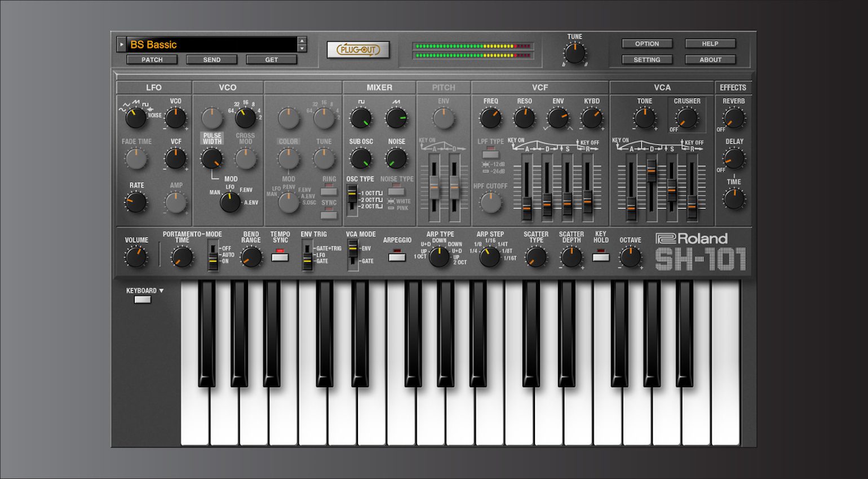The height and width of the screenshot is (479, 868).
Task: Click the LFO waveform selector knob
Action: tap(136, 118)
